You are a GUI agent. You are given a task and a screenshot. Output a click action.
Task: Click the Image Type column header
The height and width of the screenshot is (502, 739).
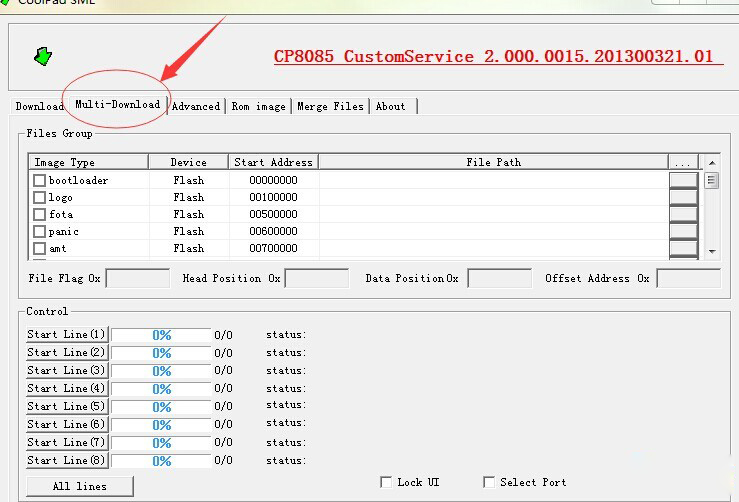point(89,162)
